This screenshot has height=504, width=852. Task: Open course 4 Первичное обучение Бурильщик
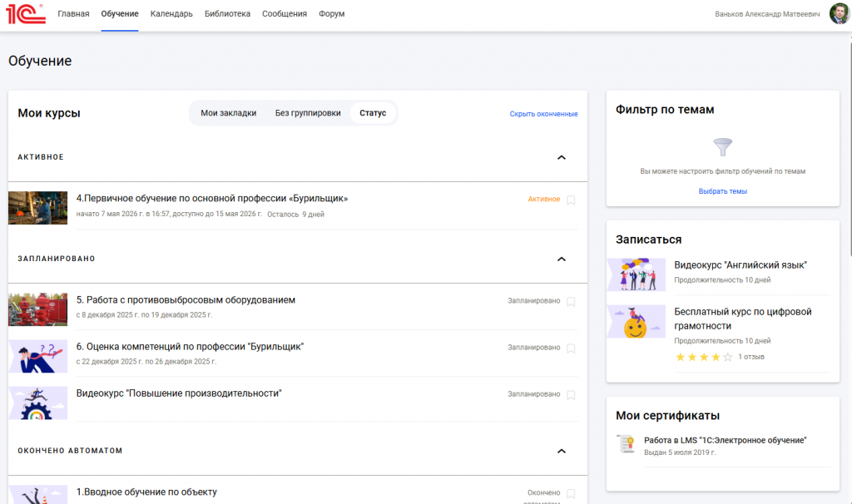coord(212,198)
